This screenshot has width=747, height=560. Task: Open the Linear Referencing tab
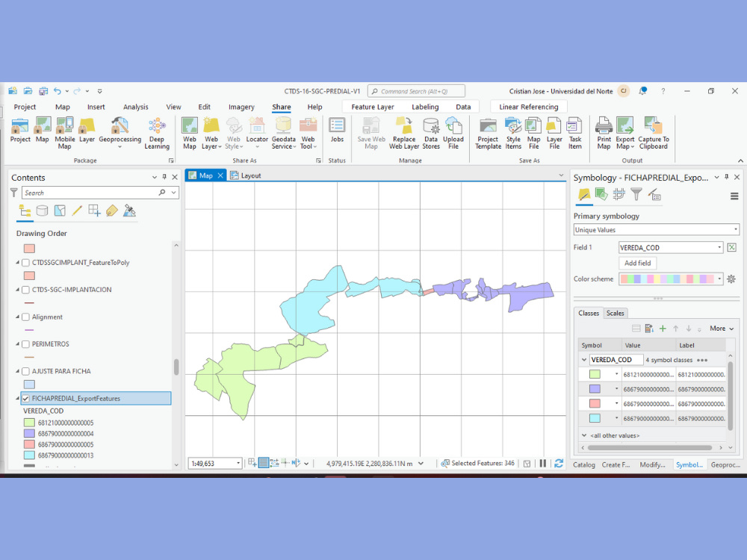(x=528, y=107)
